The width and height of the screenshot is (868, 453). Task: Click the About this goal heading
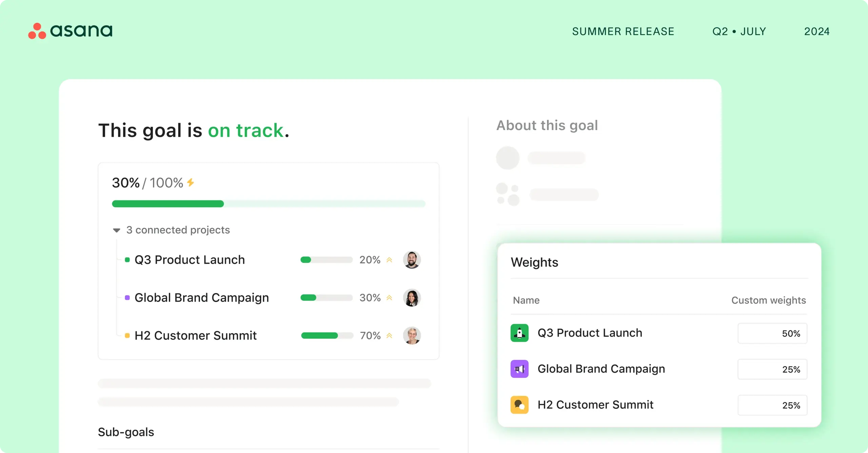pyautogui.click(x=547, y=126)
